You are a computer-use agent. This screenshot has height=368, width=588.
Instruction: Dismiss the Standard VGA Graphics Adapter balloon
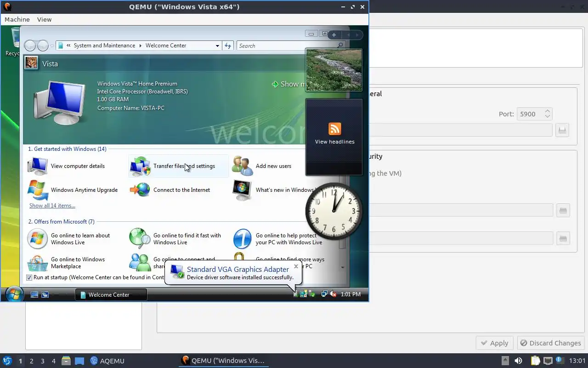296,266
